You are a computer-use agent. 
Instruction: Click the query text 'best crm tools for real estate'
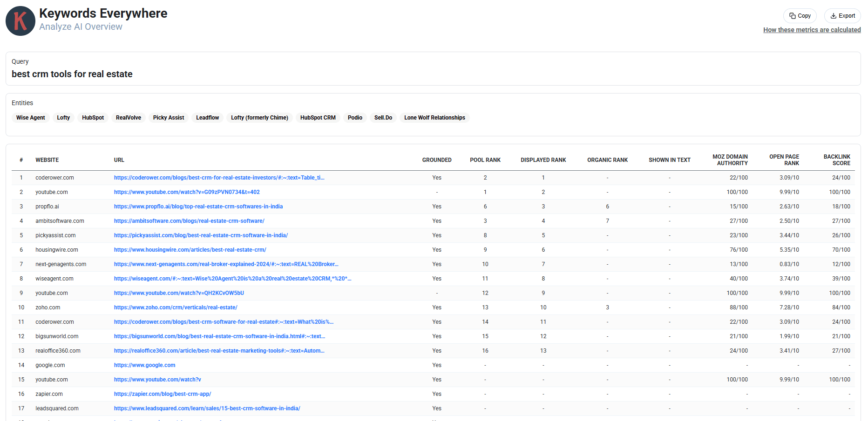[x=72, y=74]
